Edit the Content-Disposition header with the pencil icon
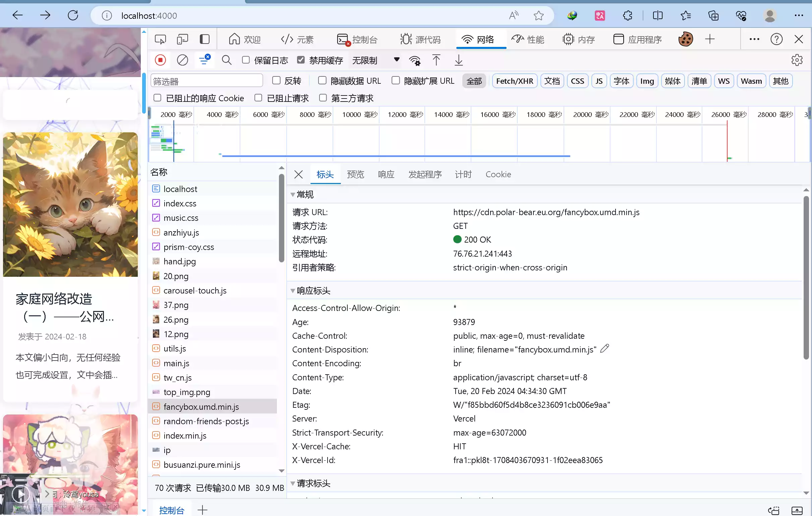The height and width of the screenshot is (516, 812). click(x=604, y=348)
